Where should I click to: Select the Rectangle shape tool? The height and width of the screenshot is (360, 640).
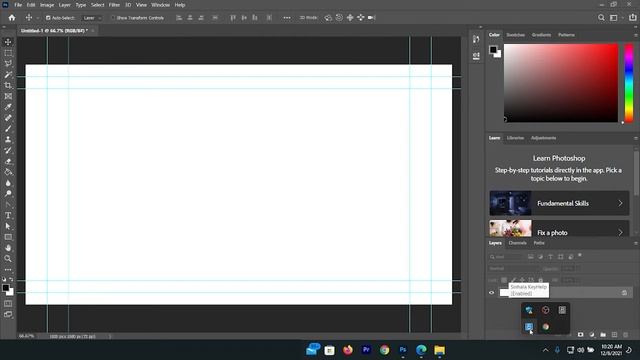(8, 237)
